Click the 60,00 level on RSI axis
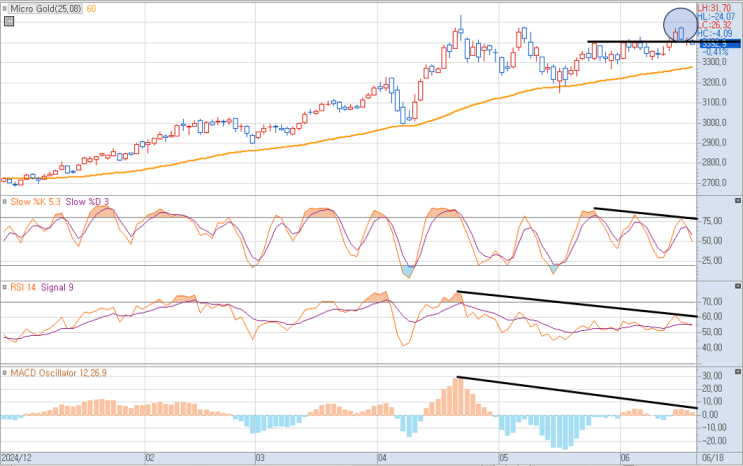Screen dimensions: 743x466 [x=712, y=317]
